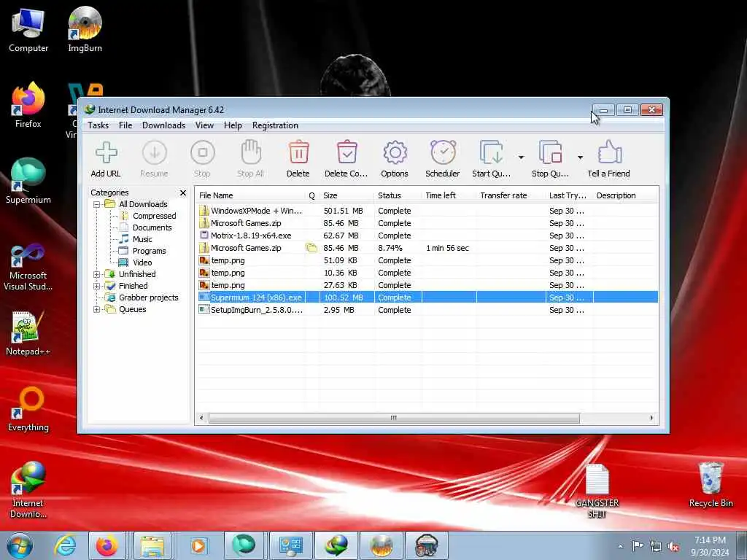
Task: Click the Stop toolbar icon
Action: point(203,159)
